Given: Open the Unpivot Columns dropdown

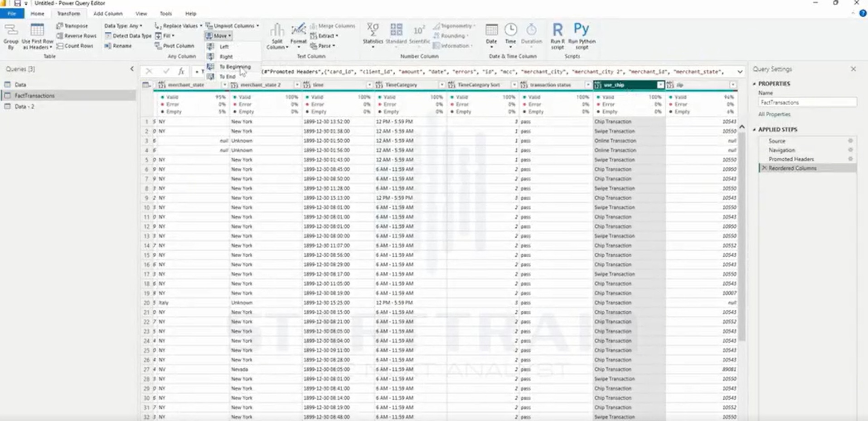Looking at the screenshot, I should tap(232, 26).
